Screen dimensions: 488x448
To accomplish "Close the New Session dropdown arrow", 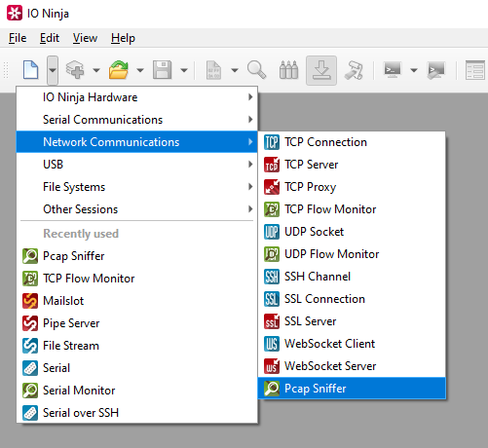I will pyautogui.click(x=53, y=70).
